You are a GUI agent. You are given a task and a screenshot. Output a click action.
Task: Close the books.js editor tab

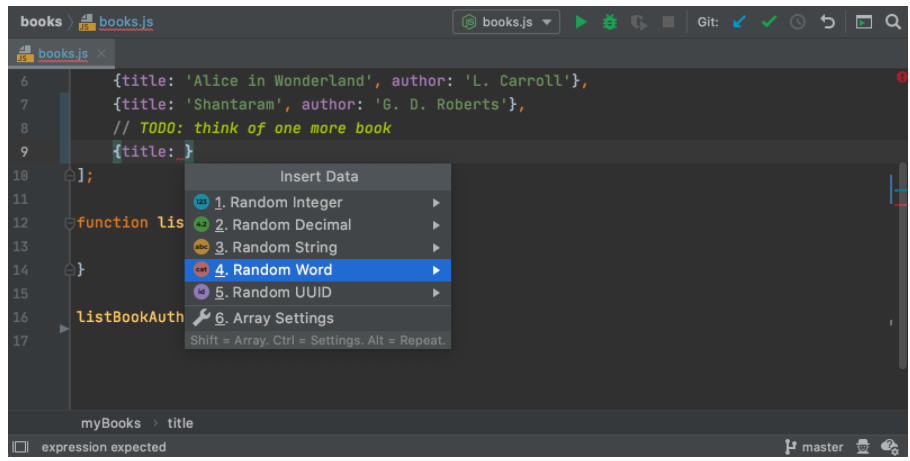pyautogui.click(x=102, y=53)
